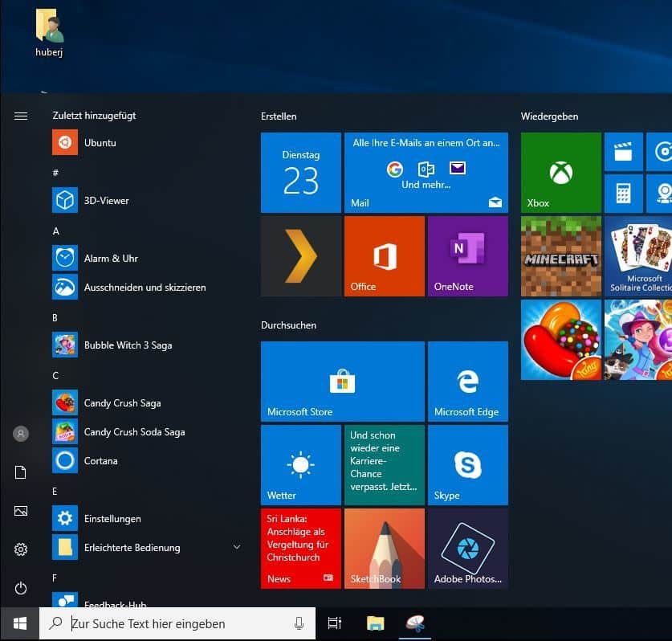Open Ubuntu from the recently added list
The image size is (672, 641).
(x=145, y=142)
